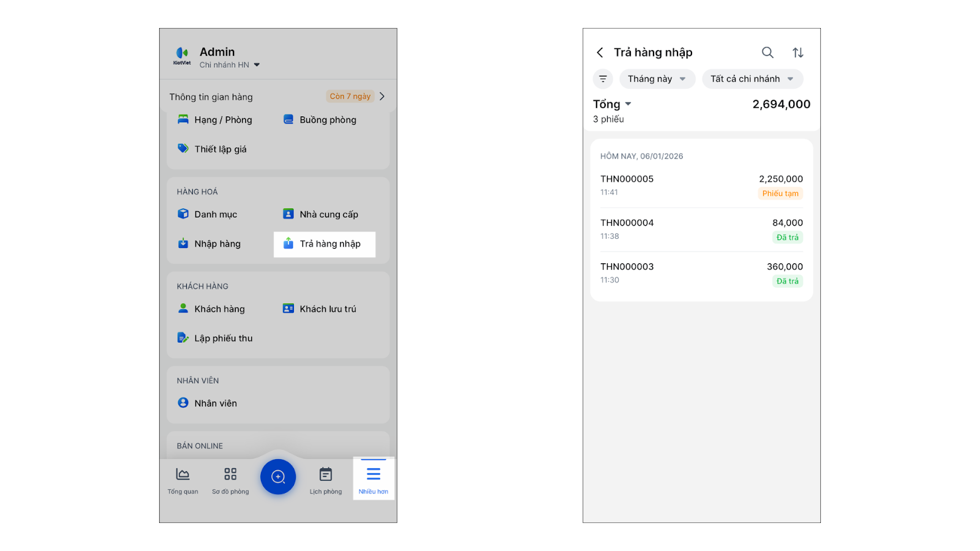
Task: Open Tổng quan chart tab
Action: tap(183, 481)
